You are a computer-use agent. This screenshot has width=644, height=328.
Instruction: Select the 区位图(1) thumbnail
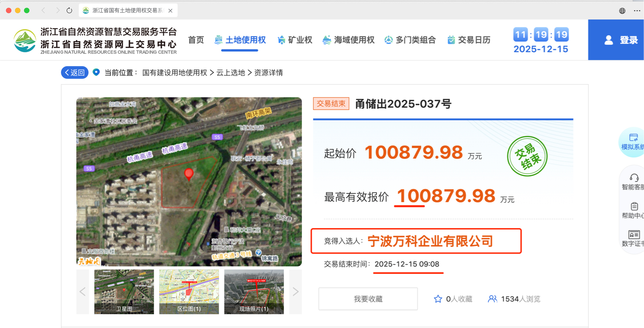[x=189, y=292]
